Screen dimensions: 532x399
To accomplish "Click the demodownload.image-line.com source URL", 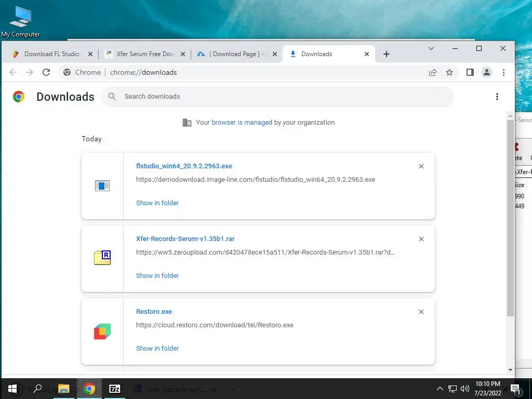I will [x=256, y=179].
